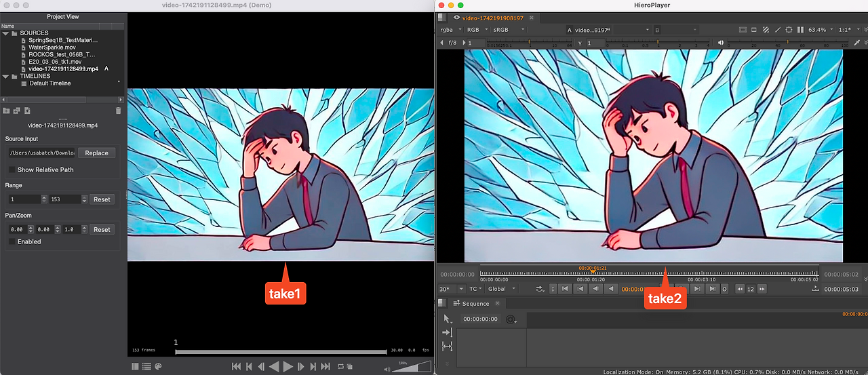The width and height of the screenshot is (868, 375).
Task: Open the B buffer dropdown
Action: coord(676,30)
